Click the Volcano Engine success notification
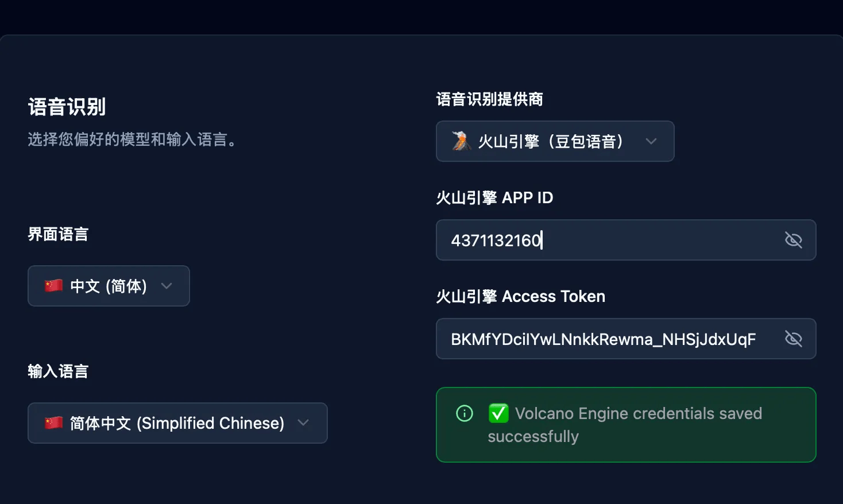This screenshot has width=843, height=504. coord(626,425)
